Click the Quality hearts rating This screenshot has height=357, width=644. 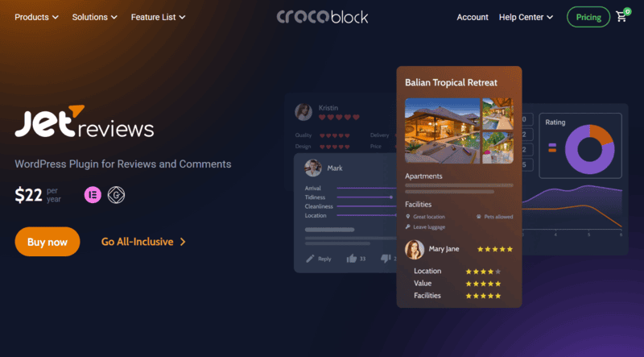[335, 135]
